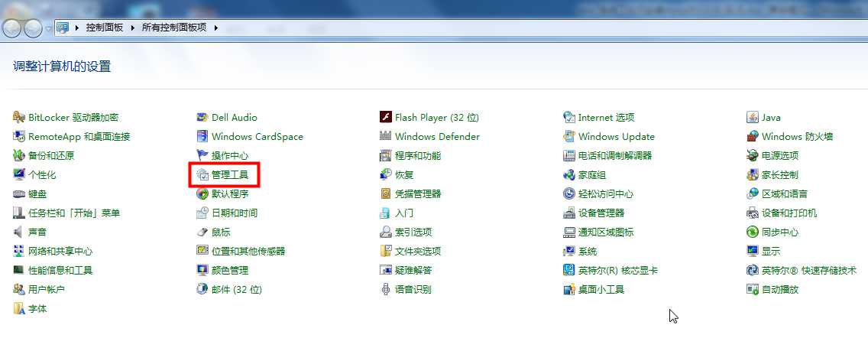The image size is (868, 351).
Task: Open the 颜色管理 link
Action: click(230, 270)
